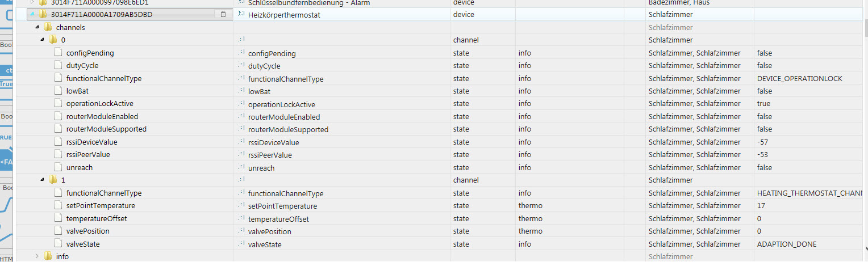The height and width of the screenshot is (262, 868).
Task: Collapse channel 0 tree node
Action: pyautogui.click(x=42, y=40)
